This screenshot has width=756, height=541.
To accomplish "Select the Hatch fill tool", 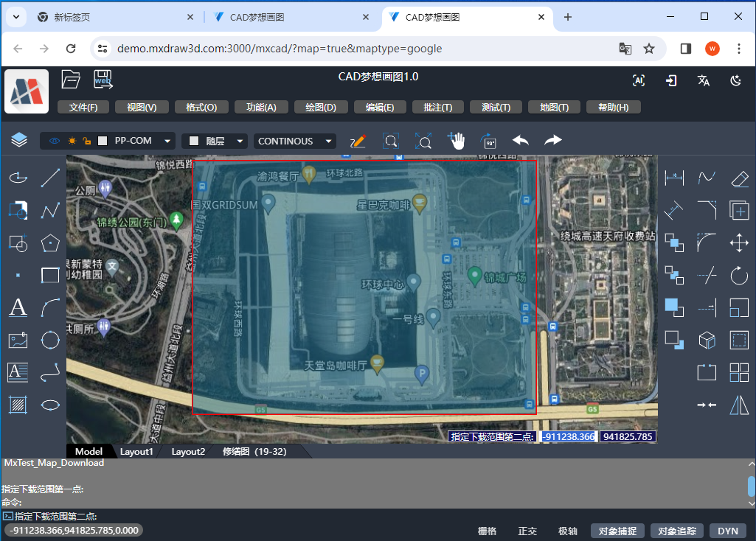I will tap(18, 405).
